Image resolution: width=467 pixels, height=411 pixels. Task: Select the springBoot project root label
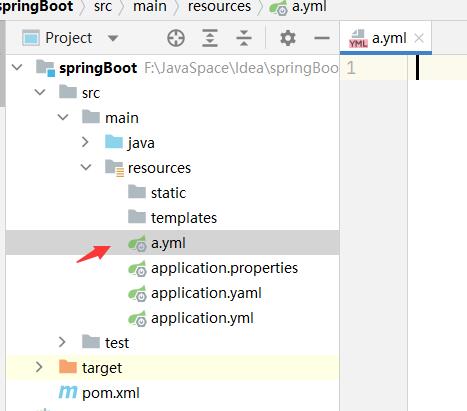[x=98, y=68]
